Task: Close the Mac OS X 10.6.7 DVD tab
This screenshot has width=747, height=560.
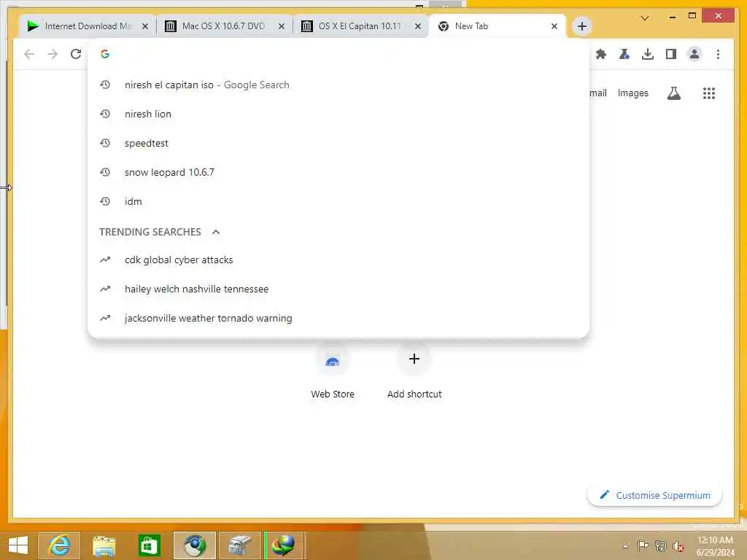Action: pyautogui.click(x=282, y=26)
